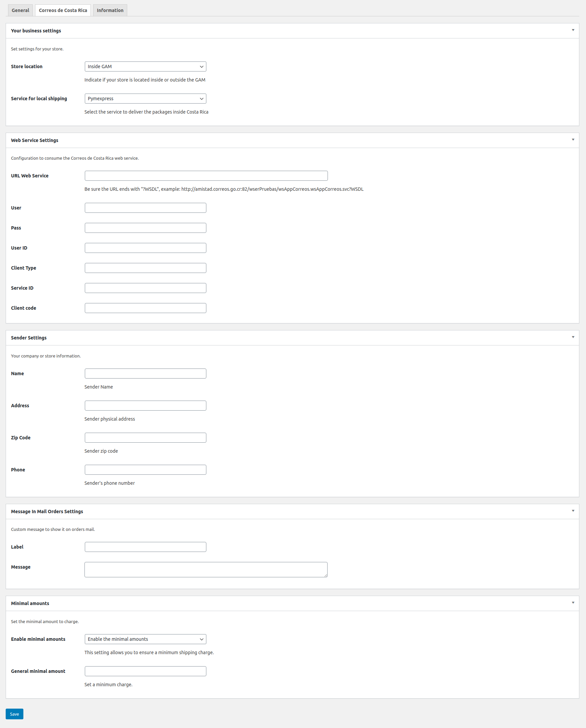Focus the General minimal amount field
Image resolution: width=586 pixels, height=728 pixels.
pyautogui.click(x=145, y=671)
